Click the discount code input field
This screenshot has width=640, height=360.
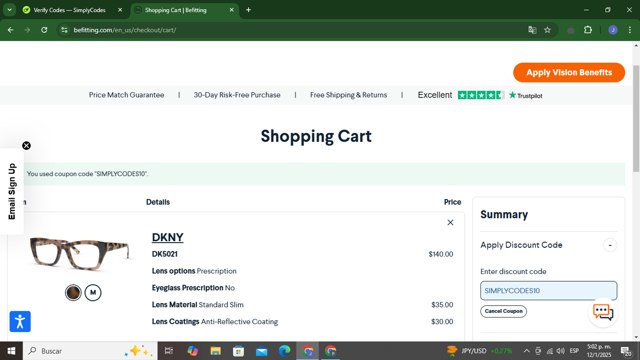pos(549,291)
